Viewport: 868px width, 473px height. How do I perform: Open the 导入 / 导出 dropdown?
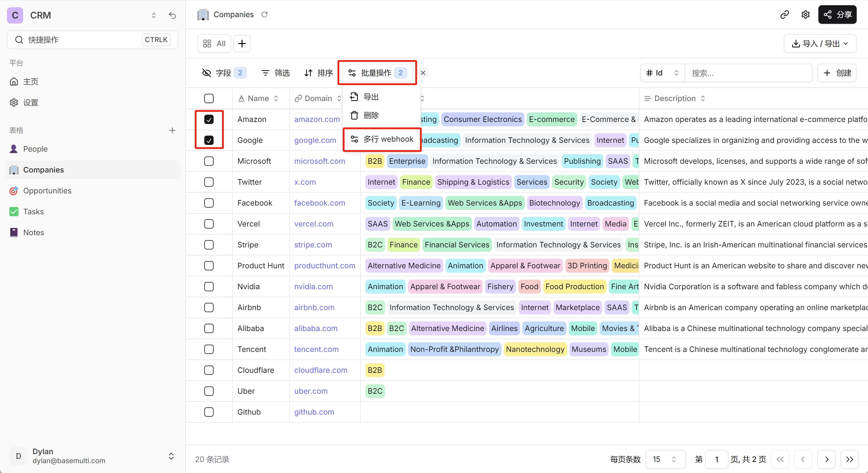pos(820,44)
